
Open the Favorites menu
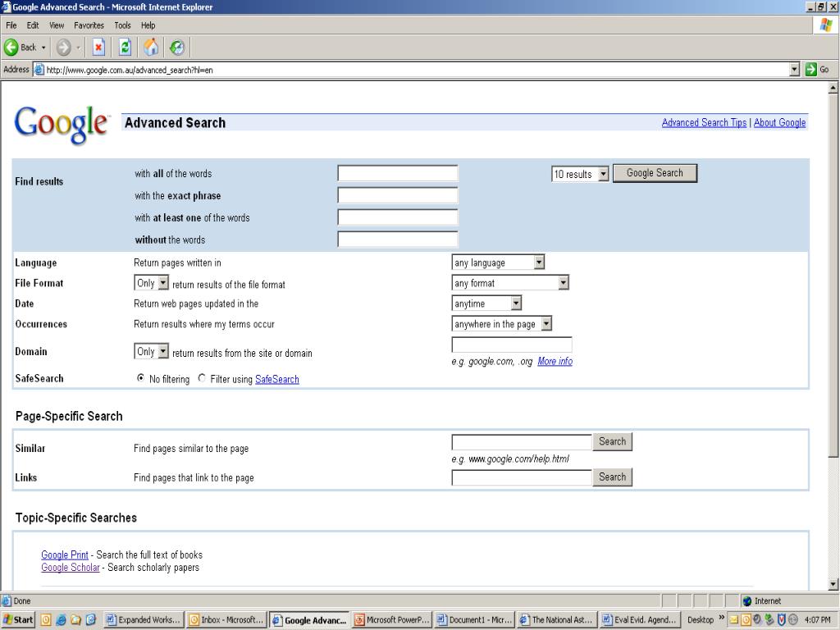(x=89, y=25)
